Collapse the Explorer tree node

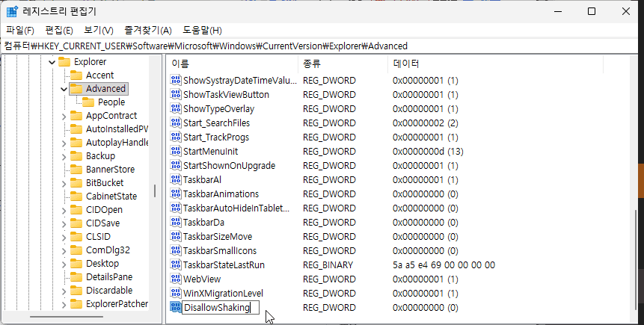coord(52,62)
